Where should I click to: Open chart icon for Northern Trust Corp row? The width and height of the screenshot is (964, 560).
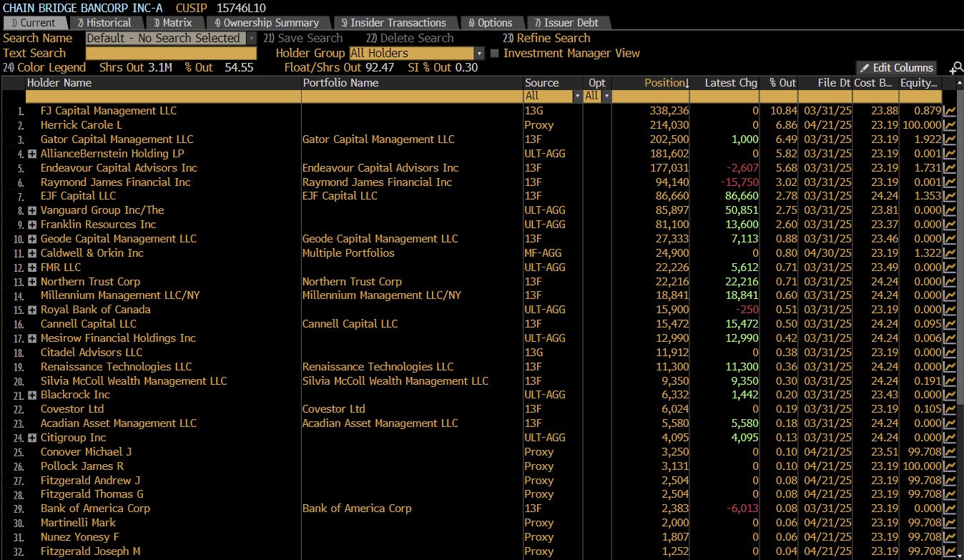(950, 282)
